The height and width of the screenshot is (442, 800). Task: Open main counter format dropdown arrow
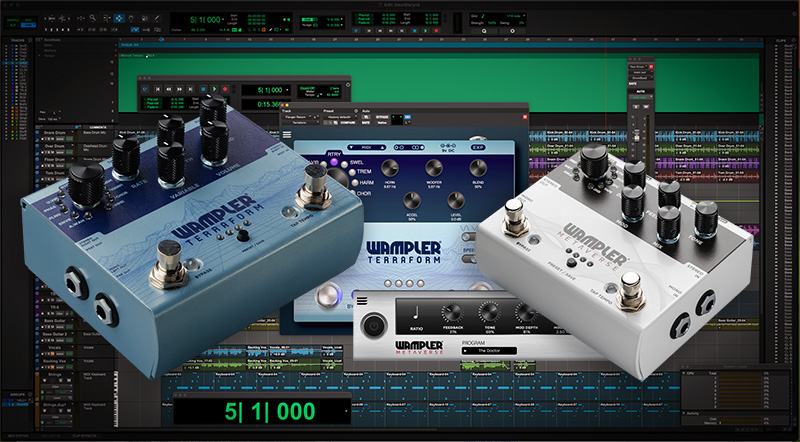tap(223, 19)
